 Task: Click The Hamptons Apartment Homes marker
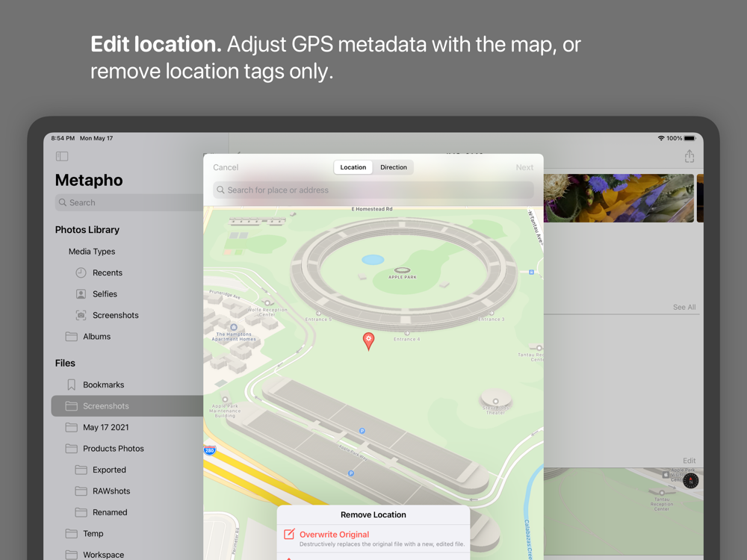click(x=234, y=327)
